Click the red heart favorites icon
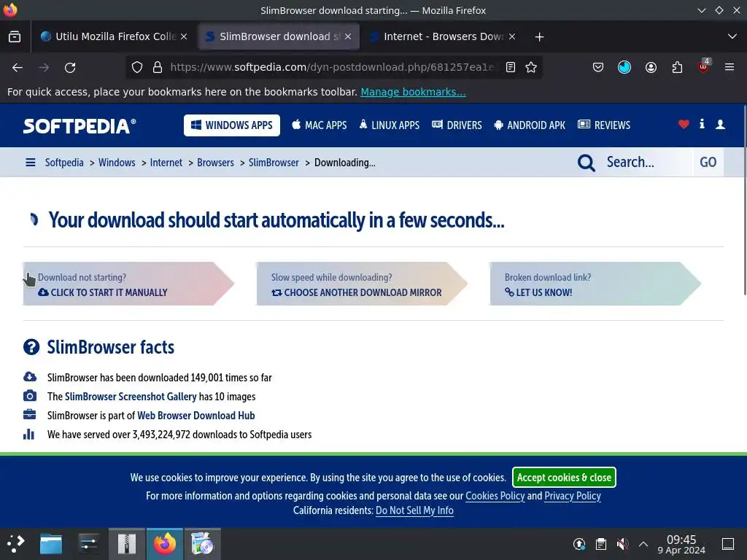This screenshot has height=560, width=747. click(684, 124)
